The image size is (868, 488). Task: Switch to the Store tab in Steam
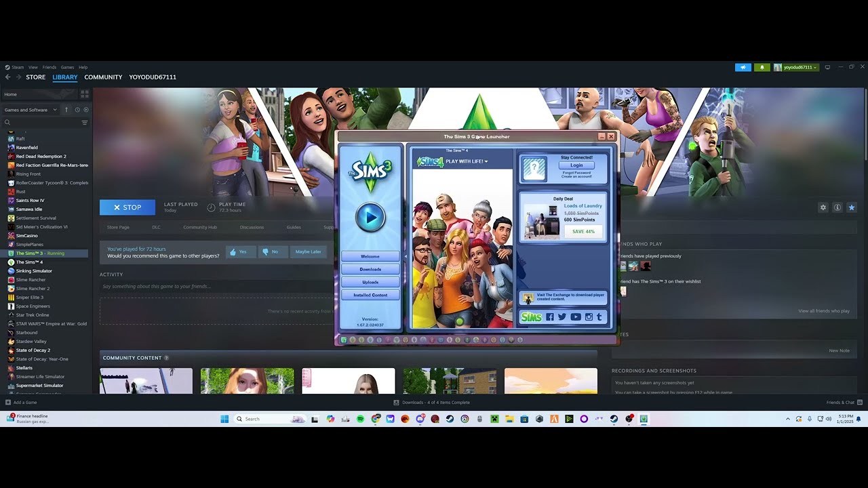[x=36, y=77]
